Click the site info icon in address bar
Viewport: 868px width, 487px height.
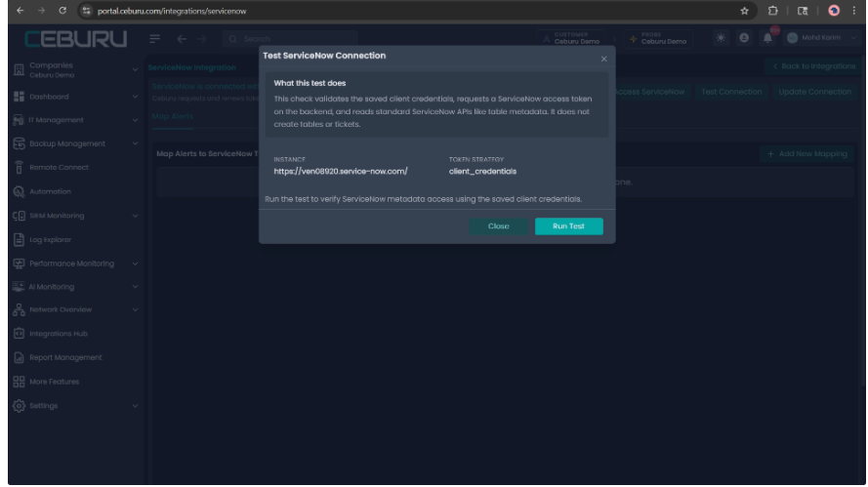(x=86, y=11)
